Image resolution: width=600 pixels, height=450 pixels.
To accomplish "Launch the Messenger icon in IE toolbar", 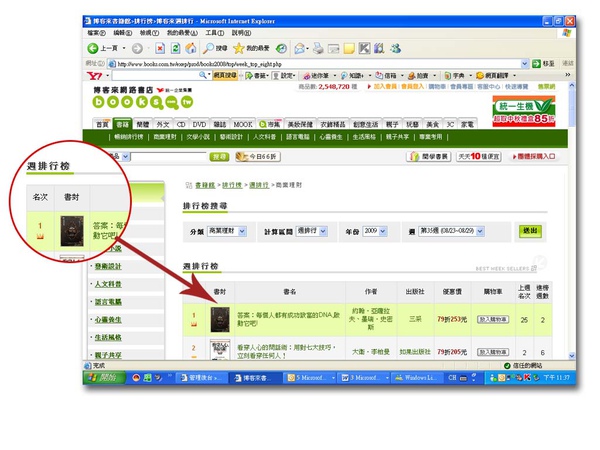I will [x=395, y=48].
